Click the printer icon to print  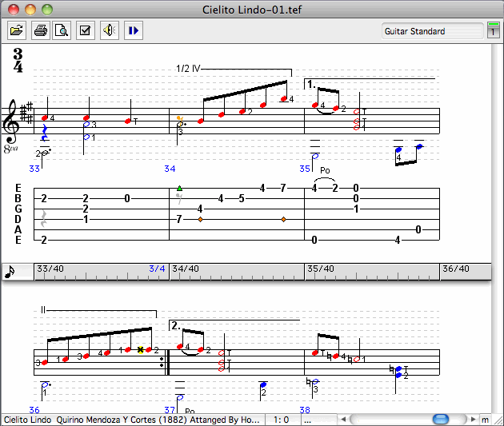[x=41, y=31]
